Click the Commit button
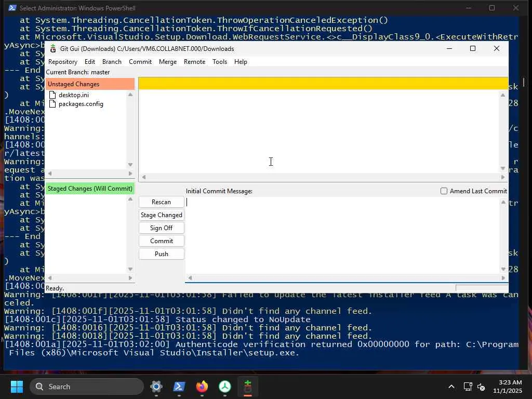 [161, 241]
